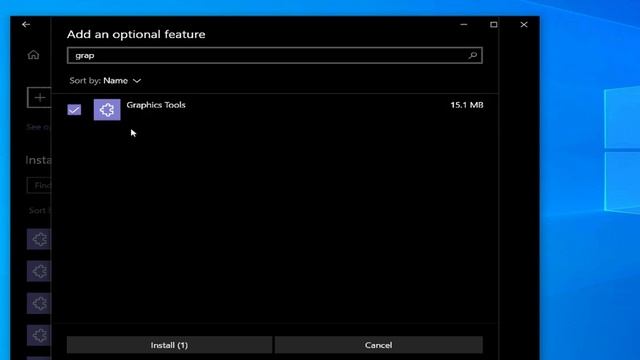The height and width of the screenshot is (360, 640).
Task: Click the search magnifier icon in the feature search box
Action: pyautogui.click(x=473, y=55)
